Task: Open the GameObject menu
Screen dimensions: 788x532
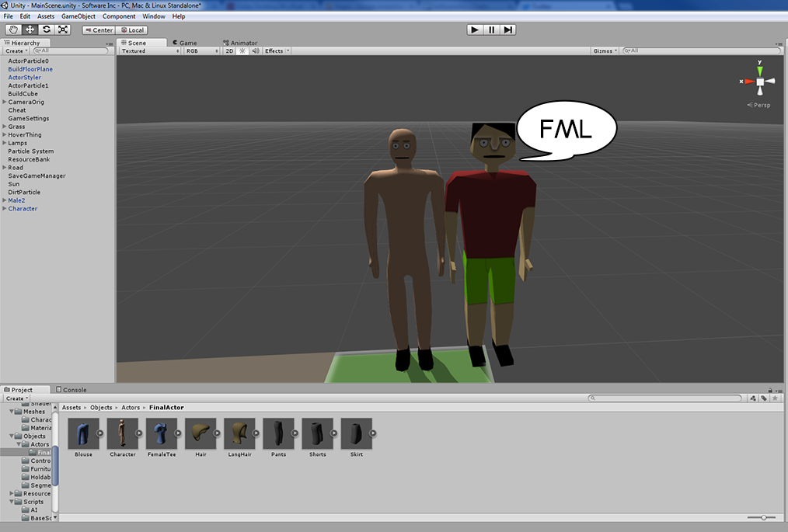Action: pos(78,16)
